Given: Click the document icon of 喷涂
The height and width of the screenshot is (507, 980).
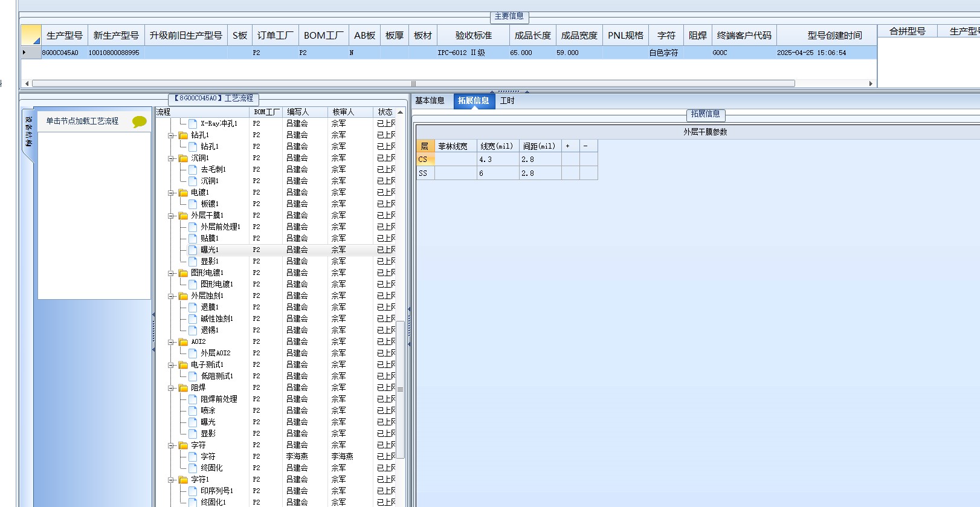Looking at the screenshot, I should (193, 411).
